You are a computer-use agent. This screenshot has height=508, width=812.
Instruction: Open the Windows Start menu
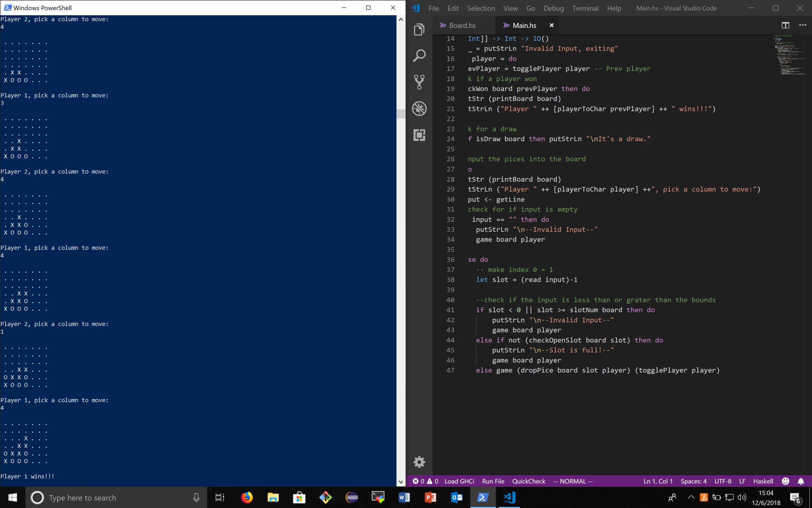coord(12,498)
